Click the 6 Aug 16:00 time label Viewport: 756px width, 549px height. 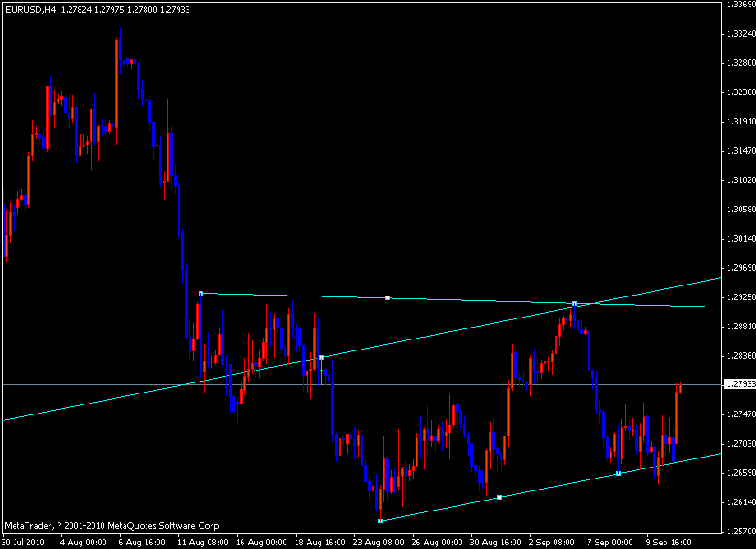(142, 543)
